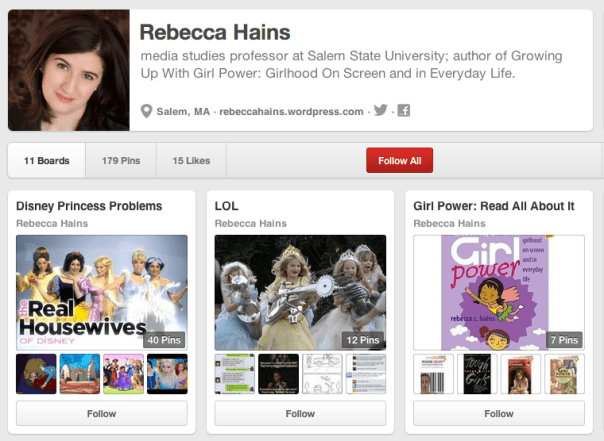Image resolution: width=604 pixels, height=441 pixels.
Task: Click the Salem, MA location pin icon
Action: click(146, 111)
